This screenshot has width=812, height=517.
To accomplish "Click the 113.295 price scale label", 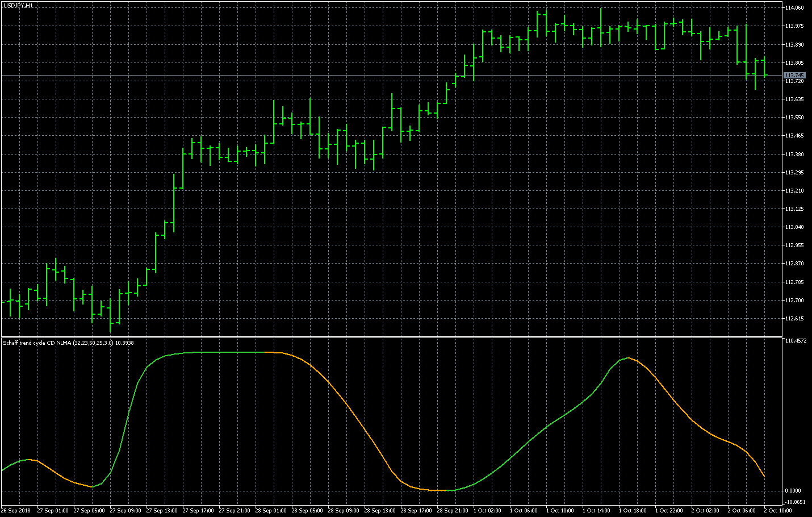I will (794, 173).
